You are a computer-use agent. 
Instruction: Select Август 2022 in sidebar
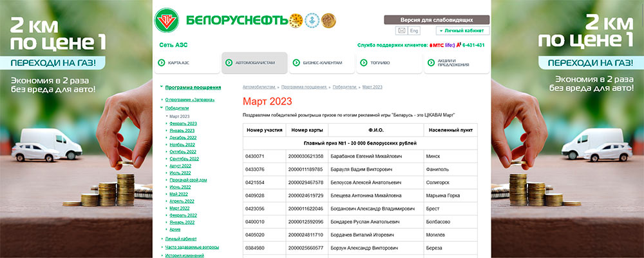pos(180,166)
